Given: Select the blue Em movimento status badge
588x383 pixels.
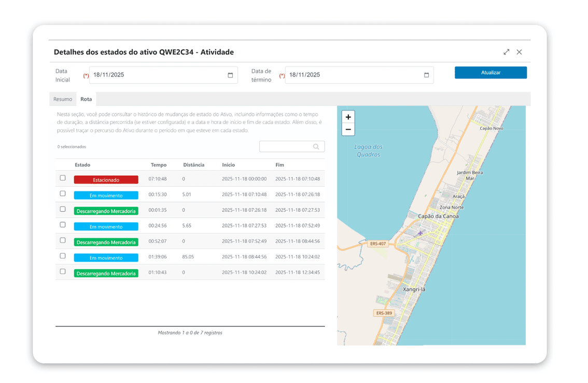Looking at the screenshot, I should [x=106, y=195].
